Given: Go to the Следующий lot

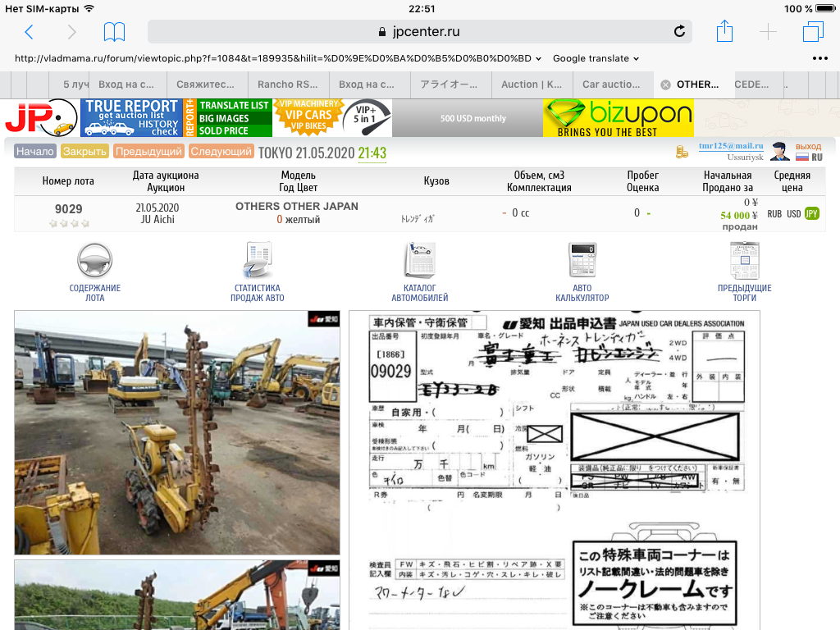Looking at the screenshot, I should (221, 152).
